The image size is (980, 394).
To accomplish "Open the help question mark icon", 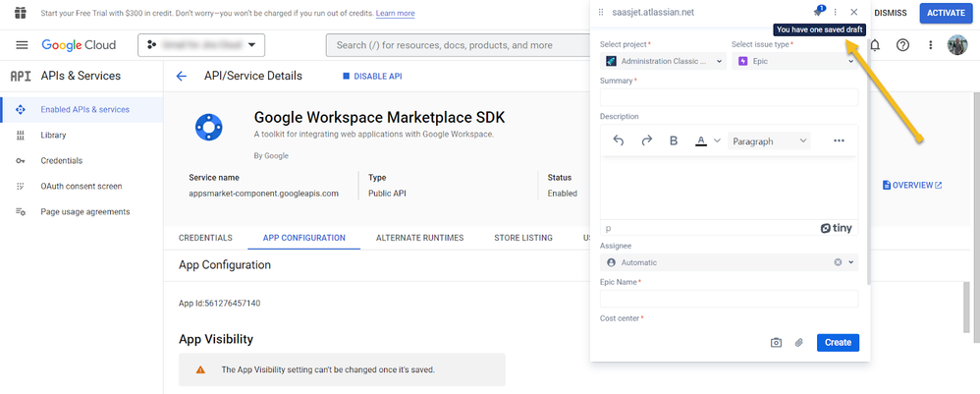I will click(902, 45).
